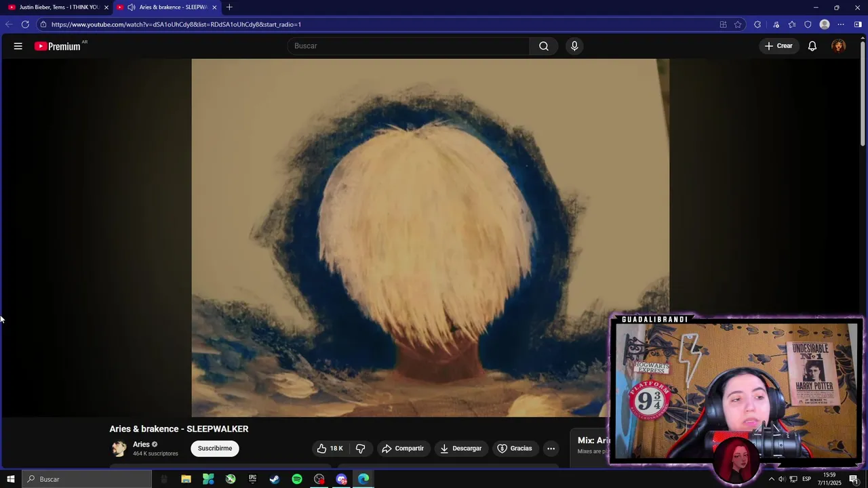Click the video title Aries & brakence - SLEEPWALKER
This screenshot has height=488, width=868.
[179, 429]
